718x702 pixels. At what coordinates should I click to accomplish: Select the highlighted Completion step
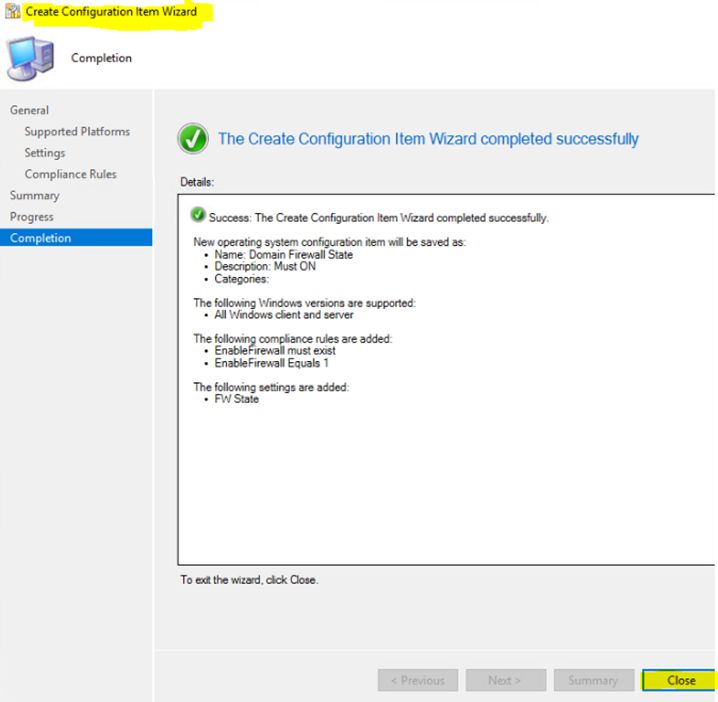[x=76, y=238]
